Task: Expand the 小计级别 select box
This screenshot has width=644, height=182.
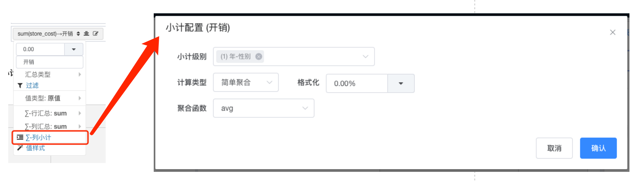Action: [365, 56]
